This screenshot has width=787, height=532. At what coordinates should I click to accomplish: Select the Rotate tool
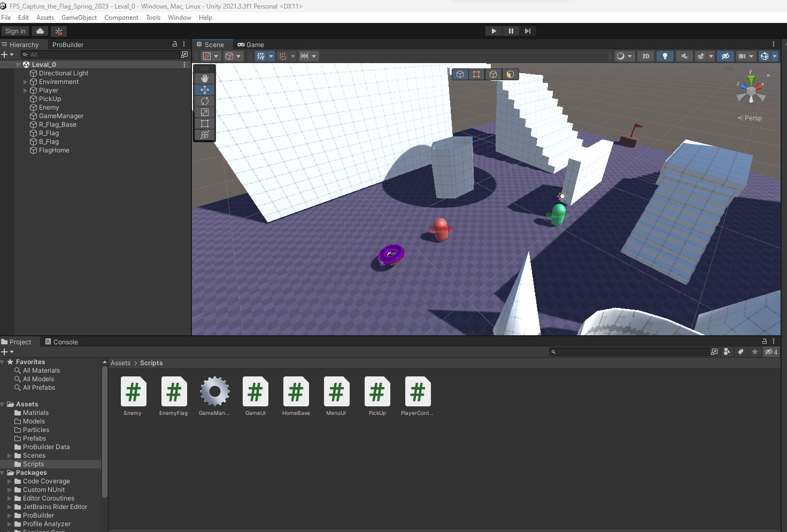click(204, 101)
